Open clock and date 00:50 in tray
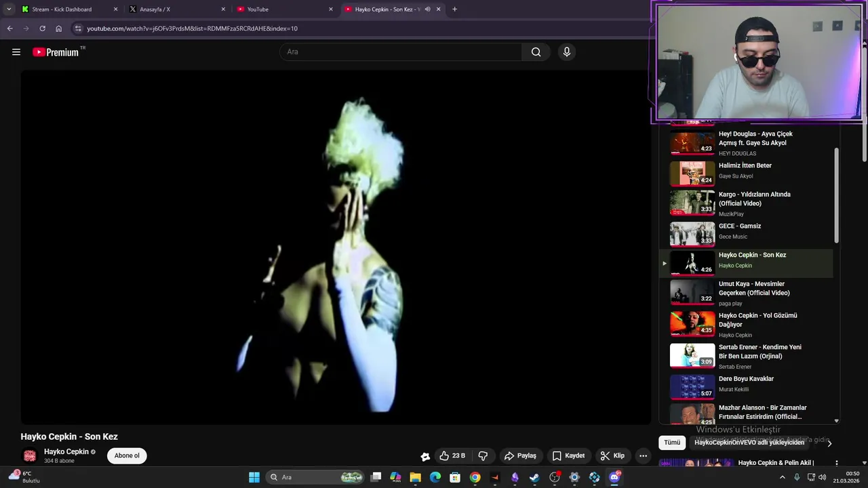The height and width of the screenshot is (488, 868). [848, 477]
